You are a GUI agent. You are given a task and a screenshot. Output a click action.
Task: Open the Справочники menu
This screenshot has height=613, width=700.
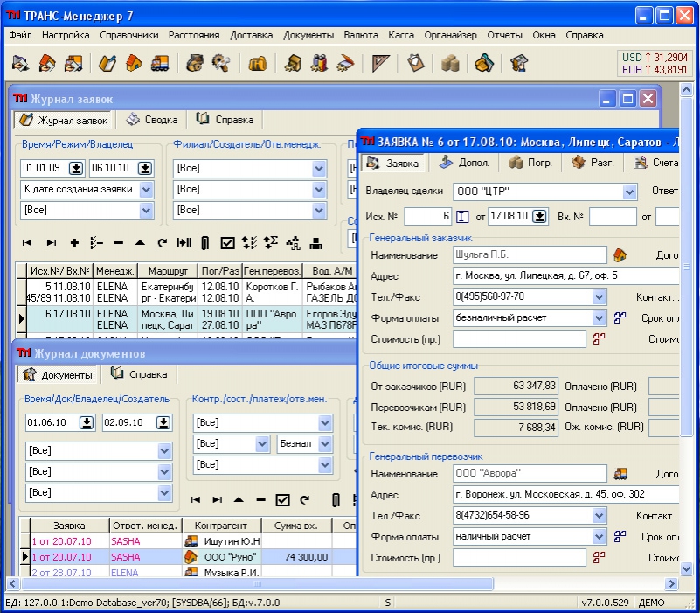tap(128, 36)
